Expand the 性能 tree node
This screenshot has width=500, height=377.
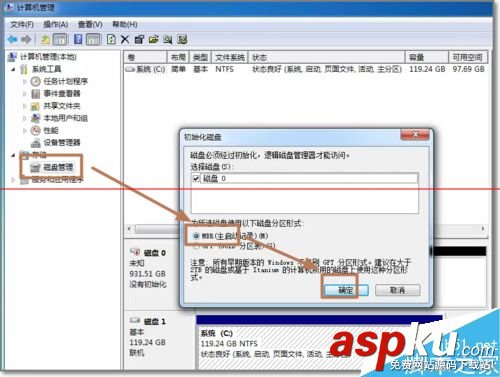point(25,130)
